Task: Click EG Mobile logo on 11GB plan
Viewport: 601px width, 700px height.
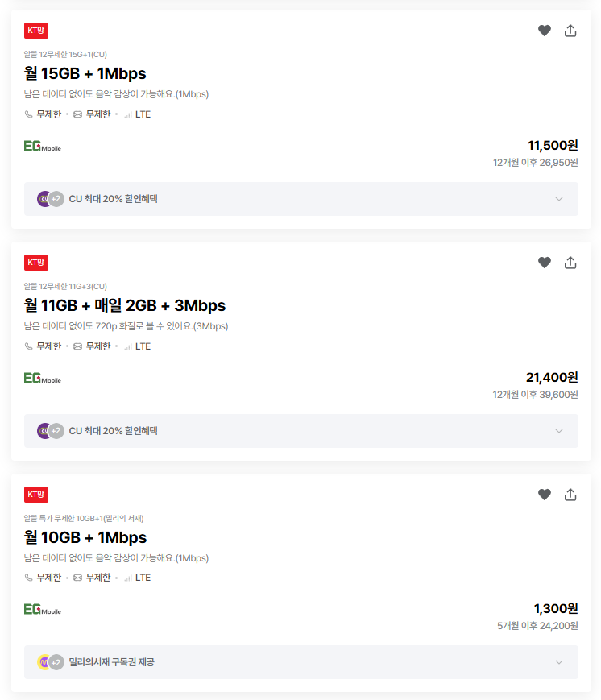Action: pyautogui.click(x=42, y=379)
